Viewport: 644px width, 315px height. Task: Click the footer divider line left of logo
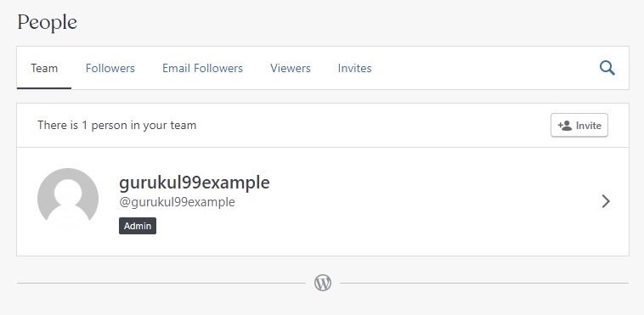161,283
